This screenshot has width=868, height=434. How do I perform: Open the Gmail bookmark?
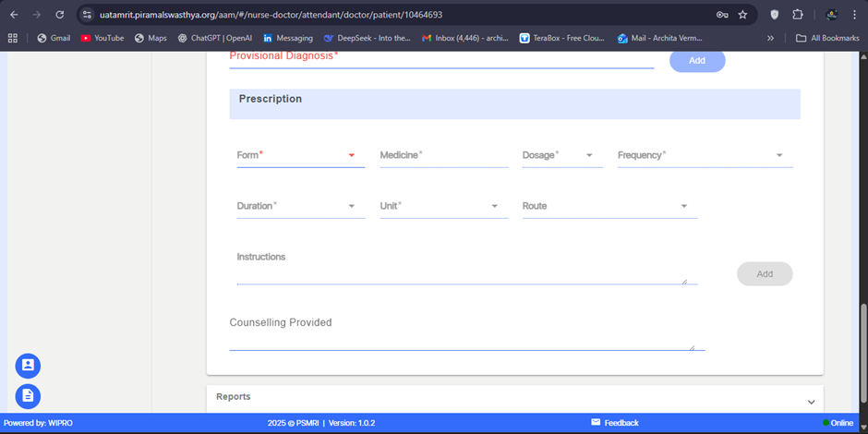(54, 38)
